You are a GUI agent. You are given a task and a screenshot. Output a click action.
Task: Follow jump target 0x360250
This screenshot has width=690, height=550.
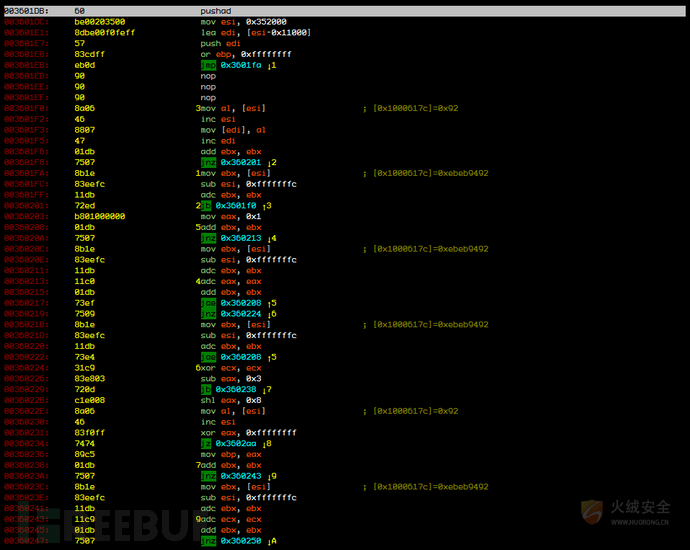(x=241, y=541)
